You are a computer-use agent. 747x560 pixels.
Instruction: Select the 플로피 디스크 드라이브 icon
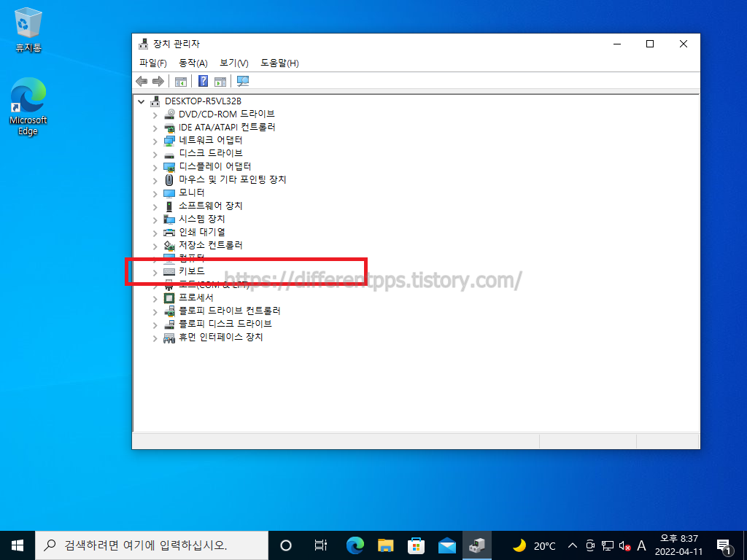click(169, 324)
